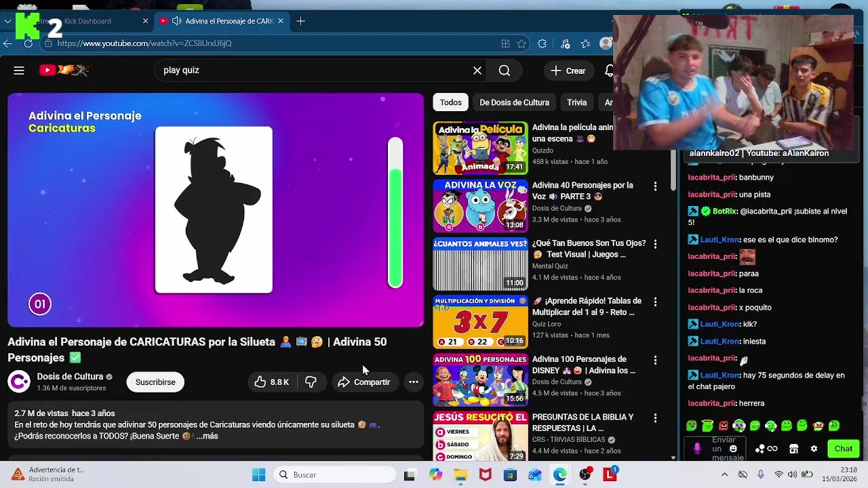Viewport: 868px width, 488px height.
Task: Select the Todos filter chip
Action: click(450, 102)
